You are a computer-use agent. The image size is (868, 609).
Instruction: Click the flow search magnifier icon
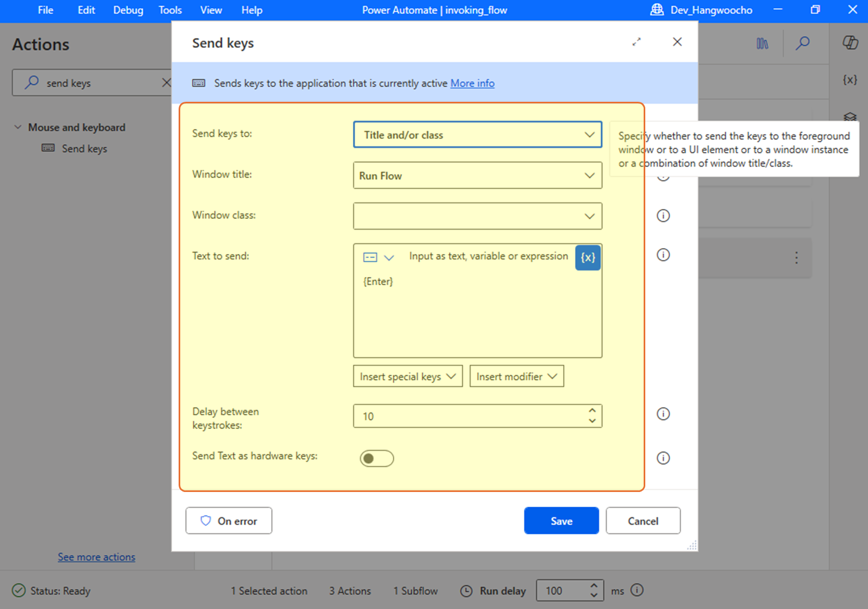coord(802,43)
